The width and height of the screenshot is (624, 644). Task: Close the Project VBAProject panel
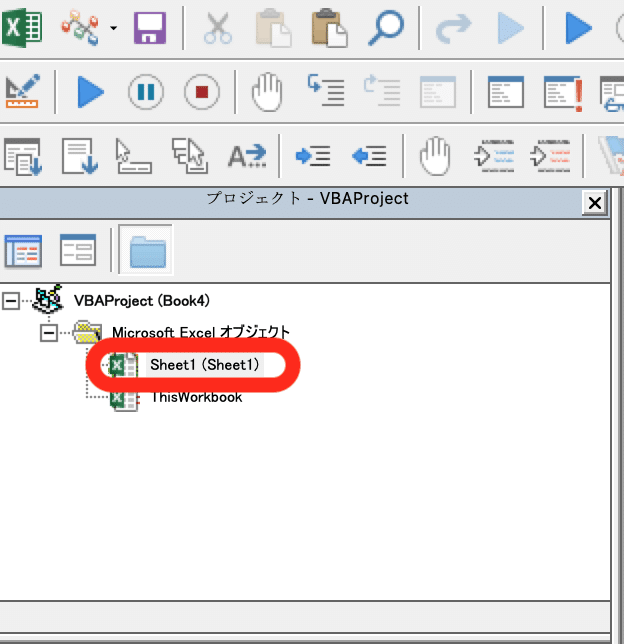594,202
